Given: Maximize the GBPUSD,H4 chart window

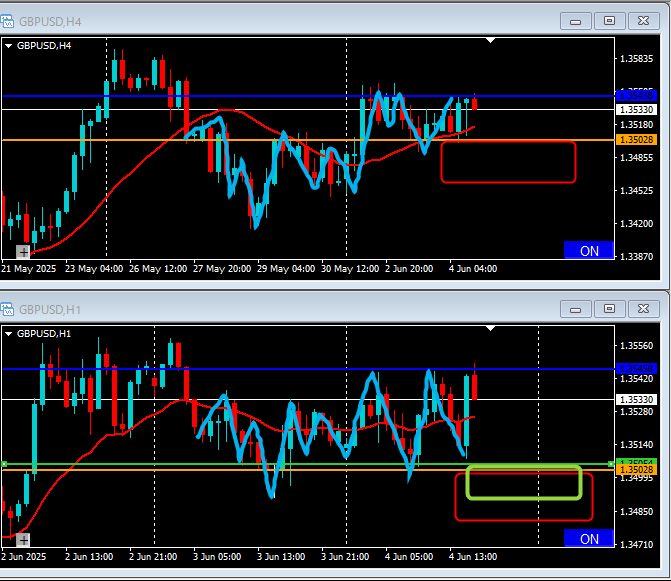Looking at the screenshot, I should point(609,21).
